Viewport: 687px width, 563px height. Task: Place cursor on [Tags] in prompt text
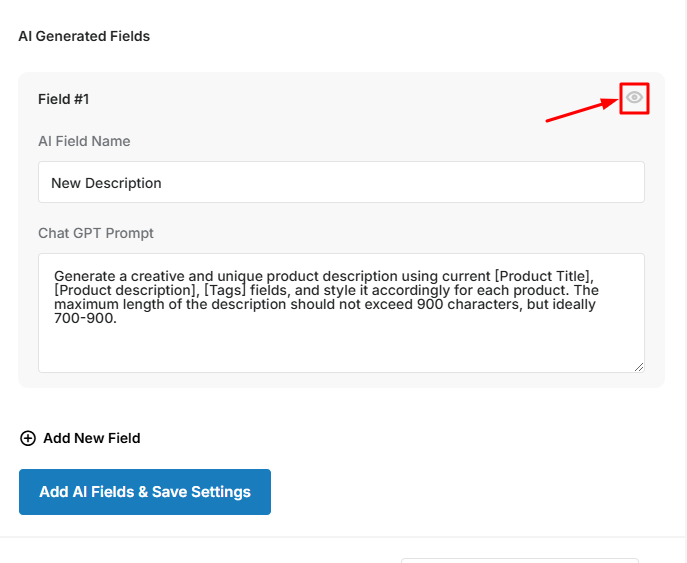[225, 290]
